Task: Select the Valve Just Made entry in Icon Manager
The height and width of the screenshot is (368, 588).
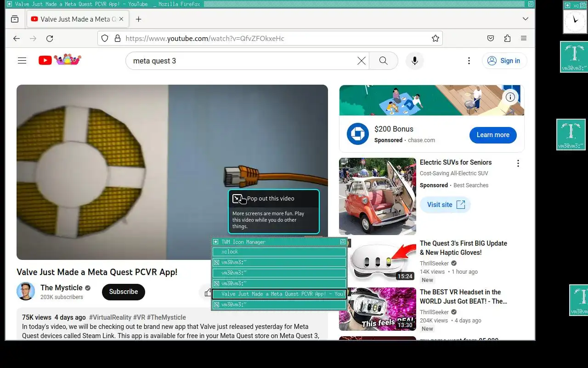Action: coord(279,294)
